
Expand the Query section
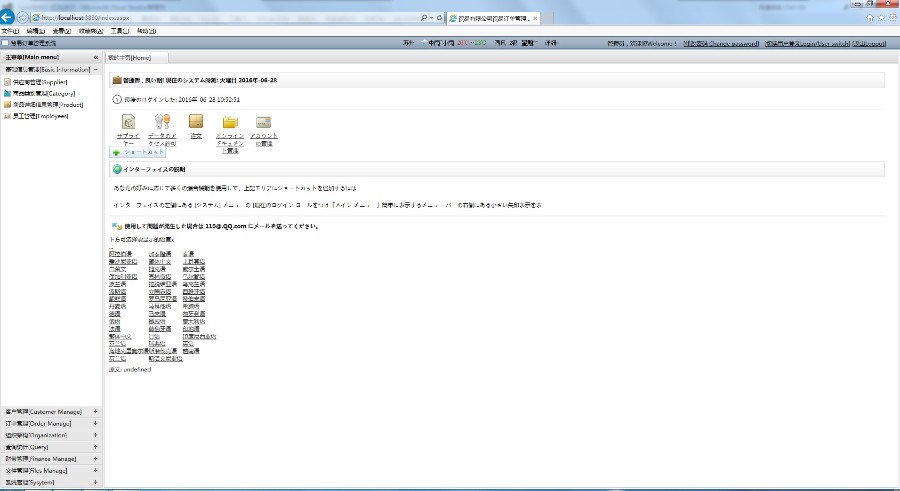point(95,447)
